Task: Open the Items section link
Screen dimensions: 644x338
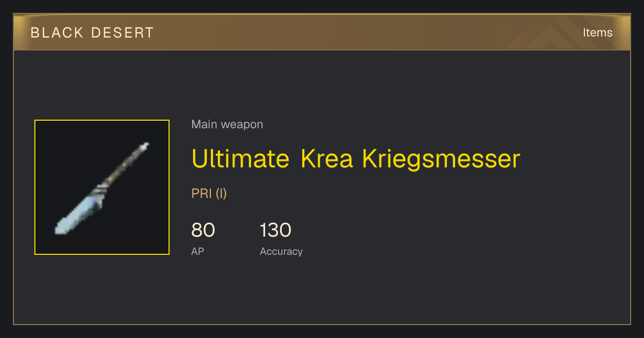Action: (597, 33)
